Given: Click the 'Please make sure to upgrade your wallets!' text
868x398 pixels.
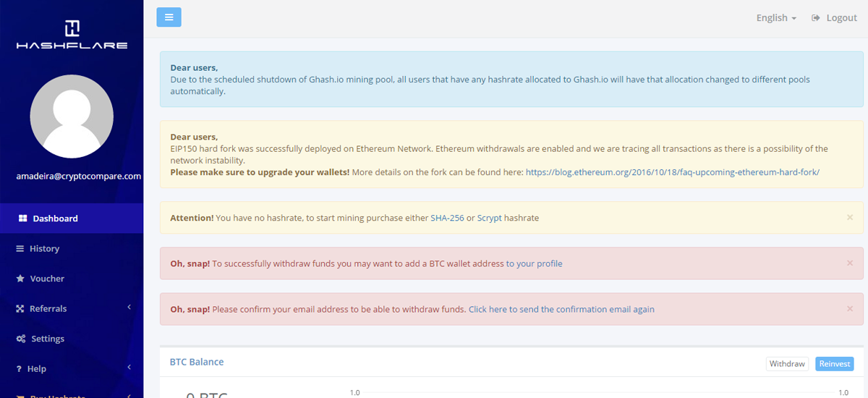Looking at the screenshot, I should pos(260,172).
